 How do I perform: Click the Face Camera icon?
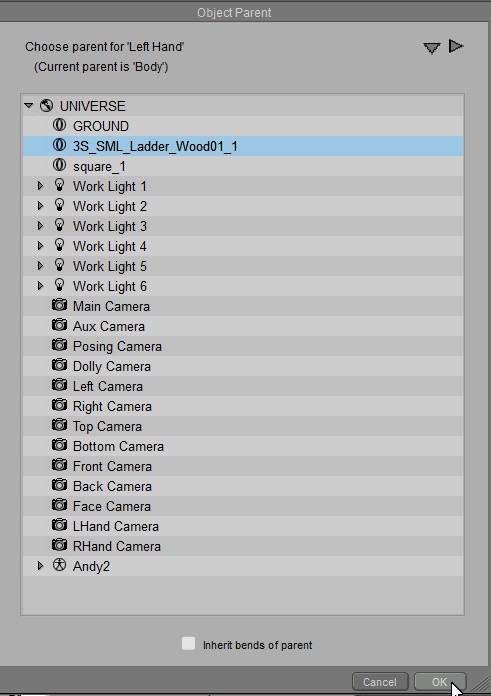[x=59, y=505]
